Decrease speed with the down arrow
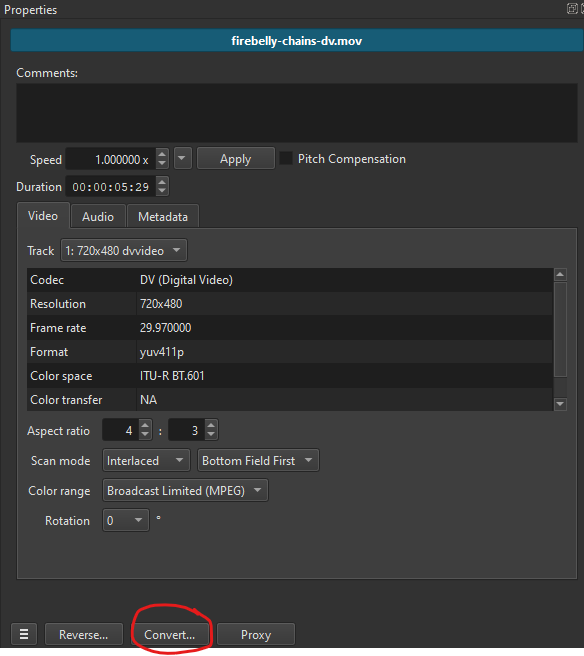 (x=162, y=164)
